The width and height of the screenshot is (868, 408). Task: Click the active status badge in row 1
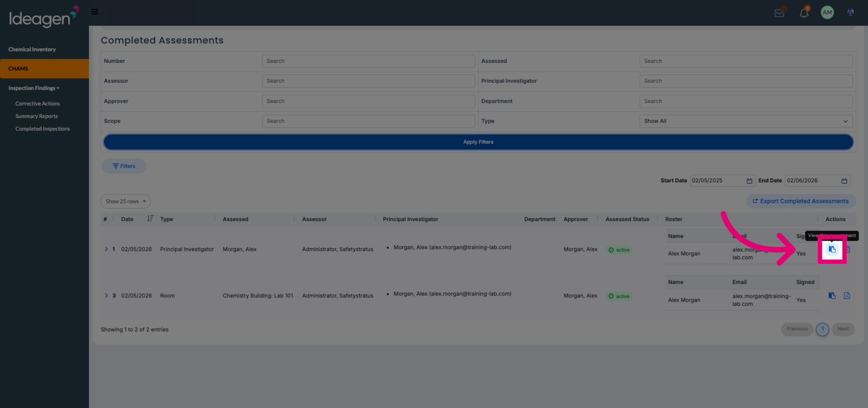coord(619,250)
